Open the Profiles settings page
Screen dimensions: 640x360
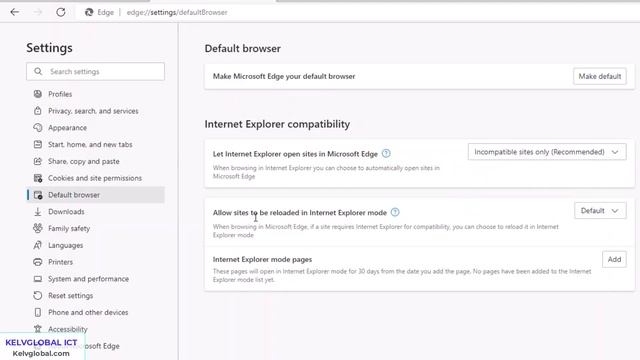tap(60, 94)
